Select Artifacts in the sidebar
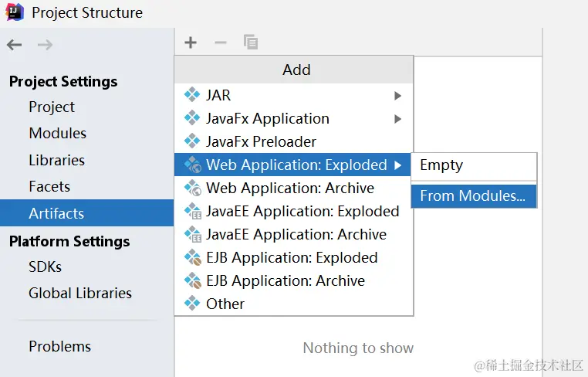Screen dimensions: 588x377 pyautogui.click(x=86, y=213)
